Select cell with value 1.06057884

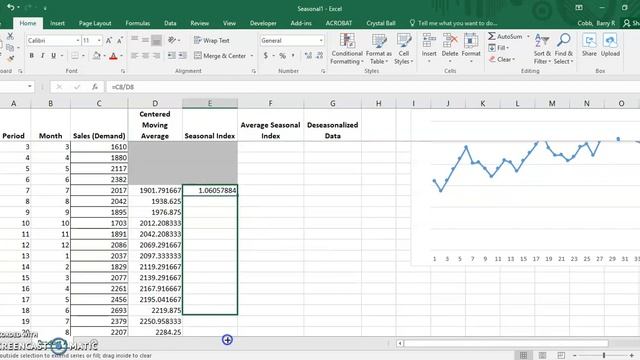[210, 190]
